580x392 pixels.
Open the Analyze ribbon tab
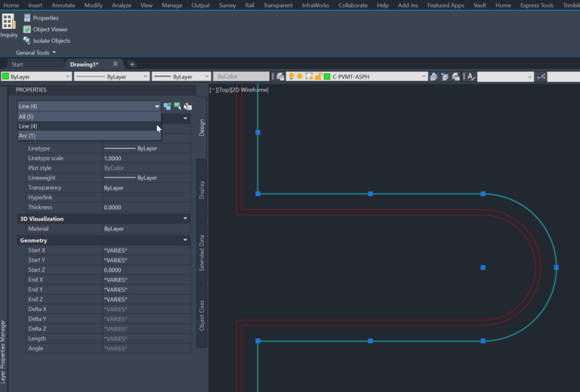(x=122, y=5)
